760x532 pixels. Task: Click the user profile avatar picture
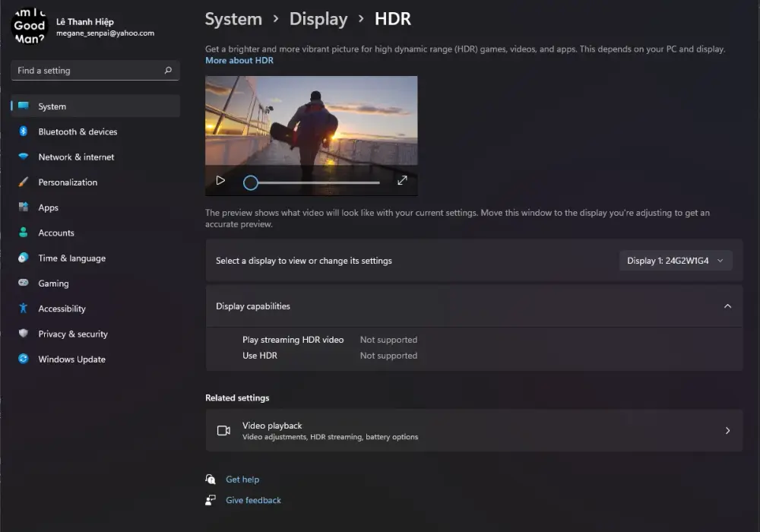[x=29, y=25]
